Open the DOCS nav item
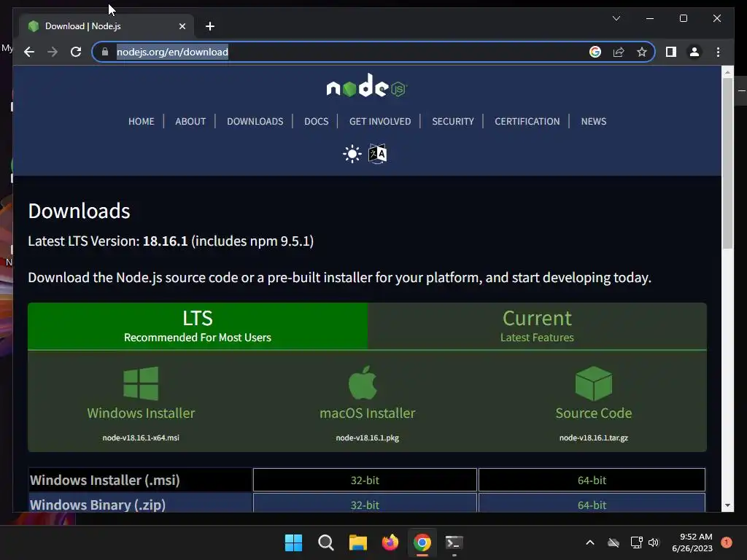This screenshot has height=560, width=747. point(317,122)
